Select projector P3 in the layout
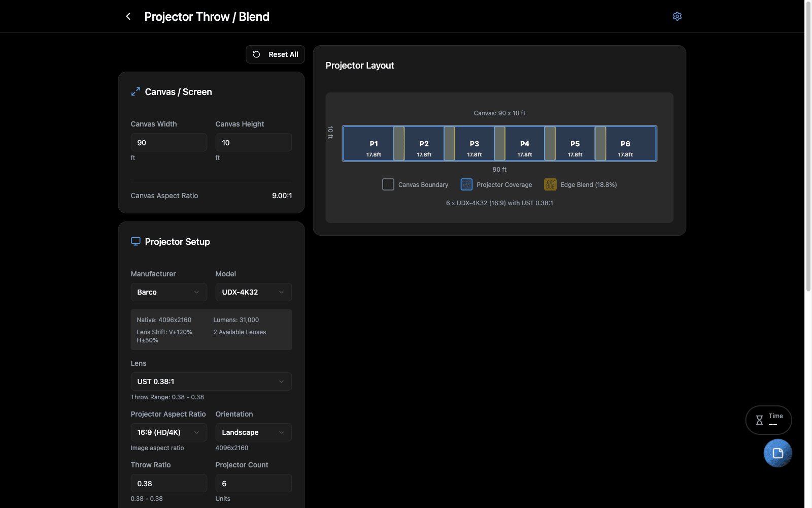This screenshot has width=812, height=508. click(x=475, y=144)
